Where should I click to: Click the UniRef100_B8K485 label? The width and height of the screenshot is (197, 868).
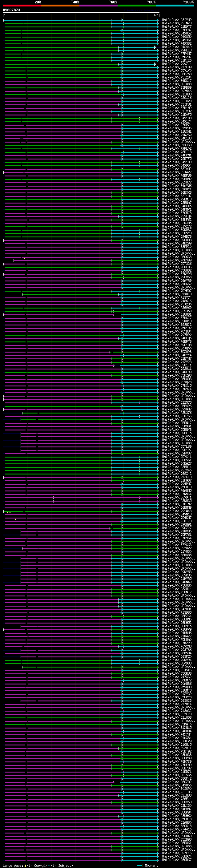pyautogui.click(x=177, y=555)
